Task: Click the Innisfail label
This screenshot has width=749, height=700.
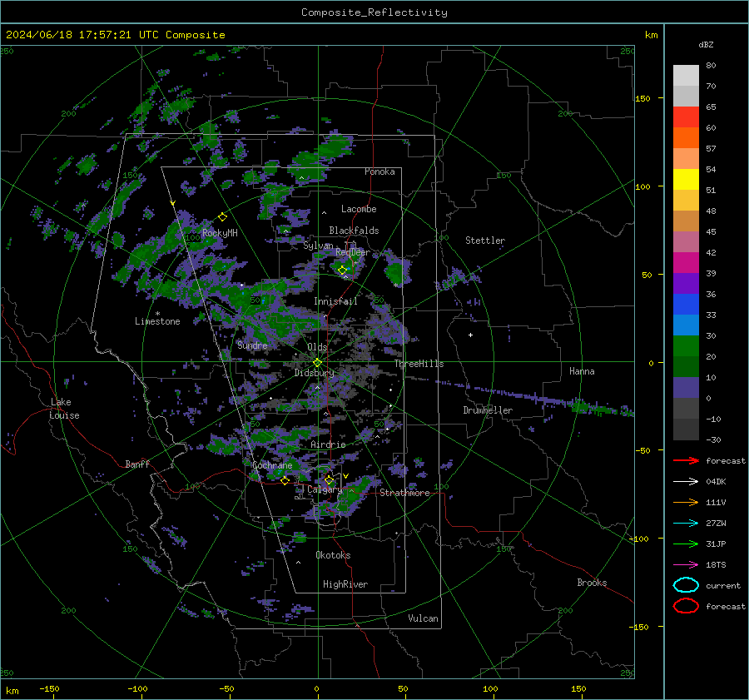Action: click(x=336, y=301)
